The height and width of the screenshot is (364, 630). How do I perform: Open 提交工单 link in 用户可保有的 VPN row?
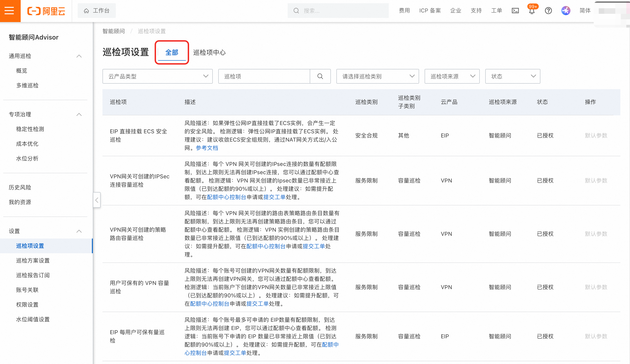258,304
